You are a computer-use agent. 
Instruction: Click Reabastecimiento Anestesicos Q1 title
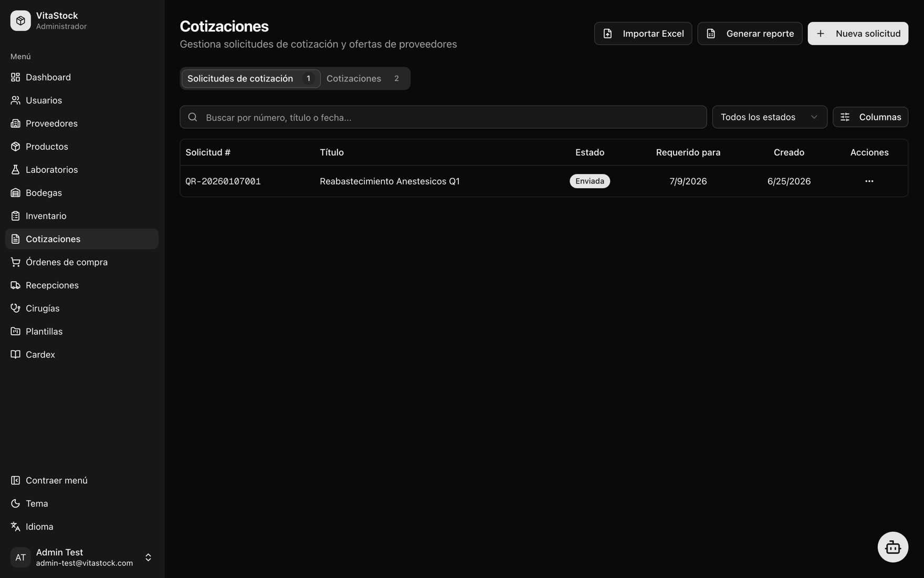[390, 181]
